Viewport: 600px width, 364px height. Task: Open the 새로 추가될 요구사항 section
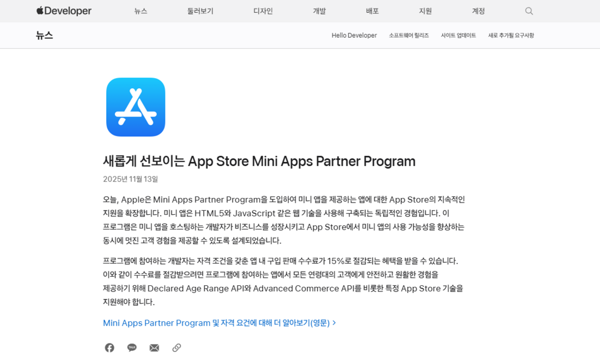click(x=511, y=36)
